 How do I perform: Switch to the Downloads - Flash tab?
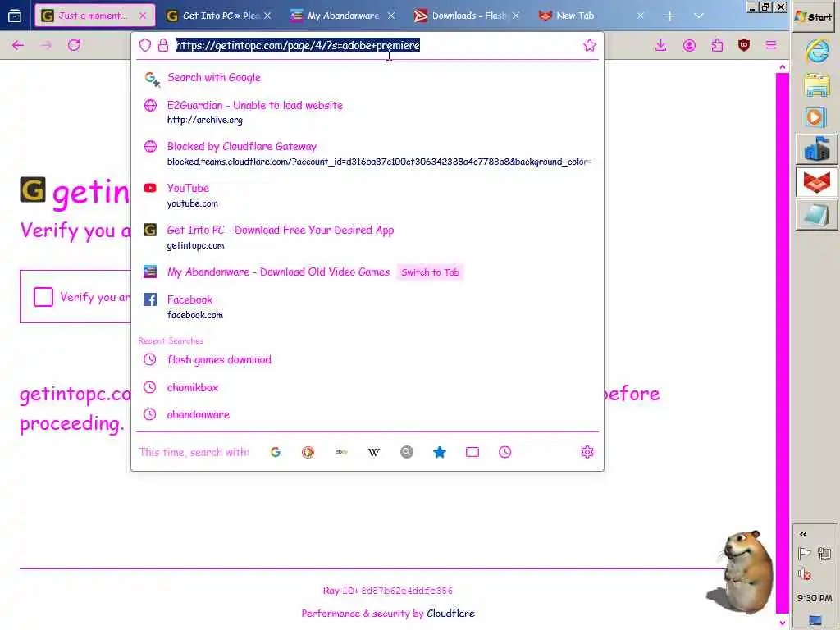click(467, 16)
